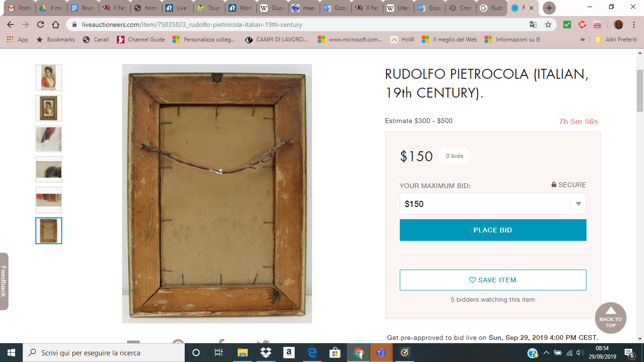Switch to the Cronologia browser tab
The image size is (644, 362).
(x=461, y=8)
